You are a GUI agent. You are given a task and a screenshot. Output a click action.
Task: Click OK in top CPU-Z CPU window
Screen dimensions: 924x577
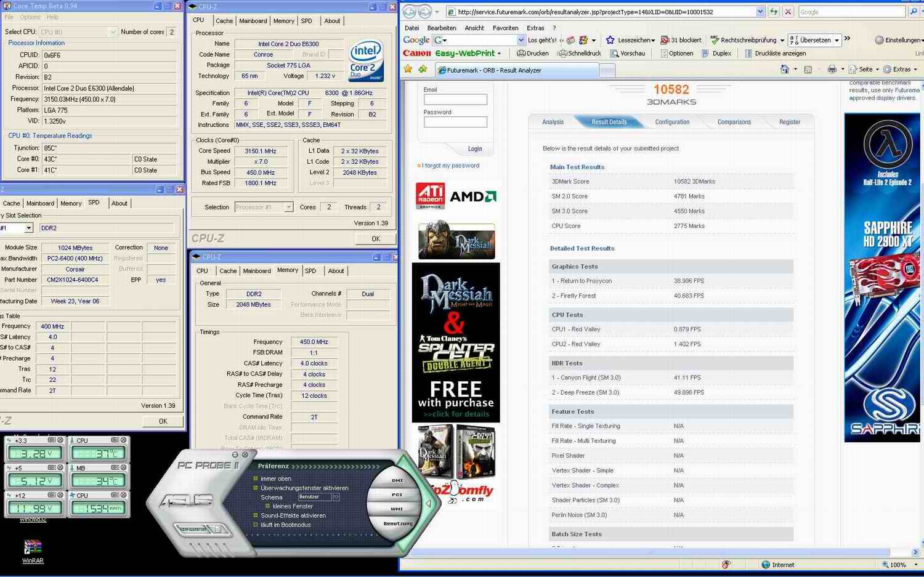(x=376, y=239)
